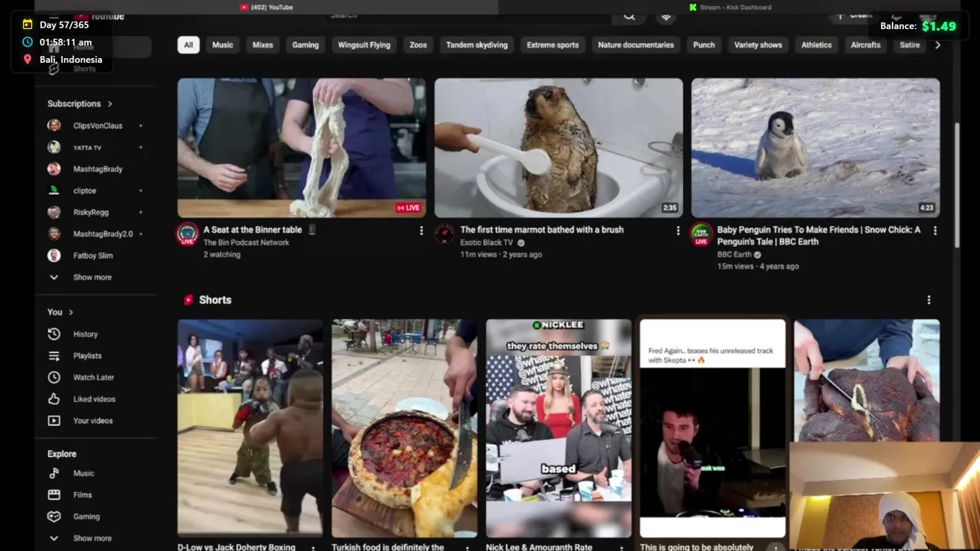Screen dimensions: 980x551
Task: Click the YouTube search input field
Action: coord(467,15)
